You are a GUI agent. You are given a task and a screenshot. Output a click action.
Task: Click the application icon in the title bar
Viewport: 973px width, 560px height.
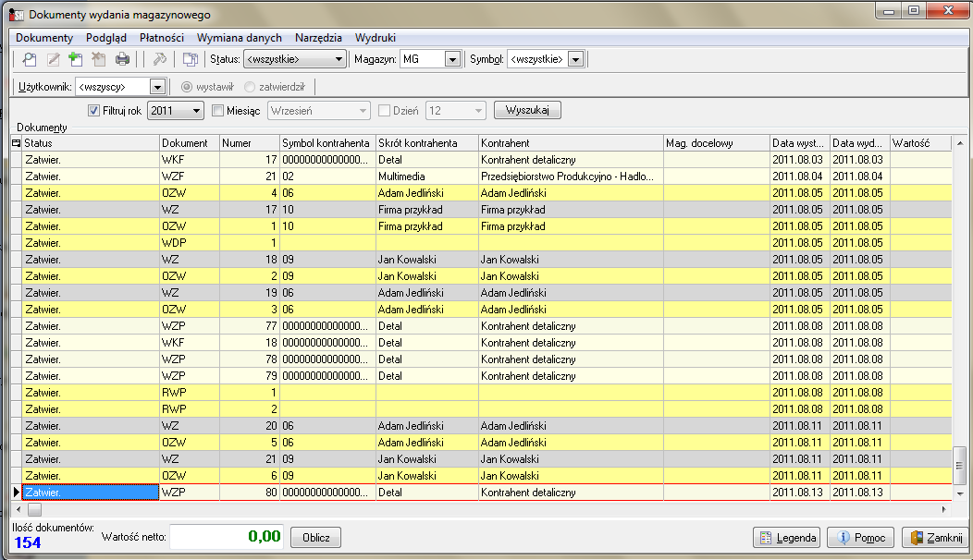16,14
